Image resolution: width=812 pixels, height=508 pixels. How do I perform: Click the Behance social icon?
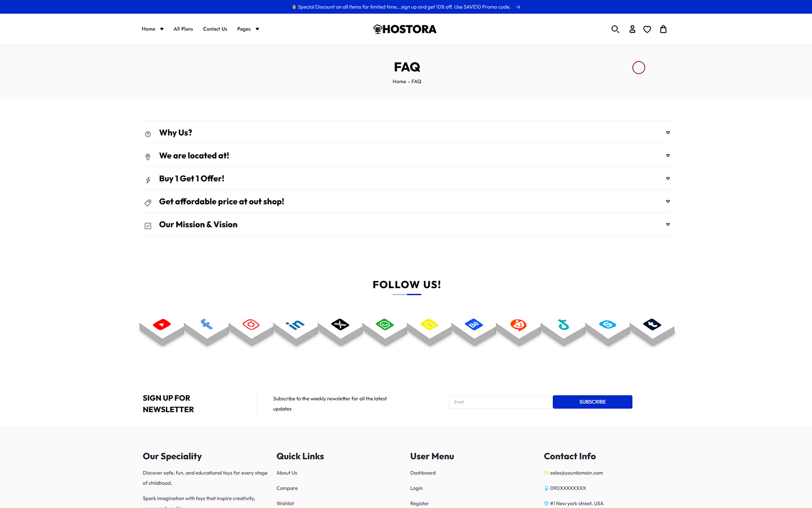pos(474,325)
